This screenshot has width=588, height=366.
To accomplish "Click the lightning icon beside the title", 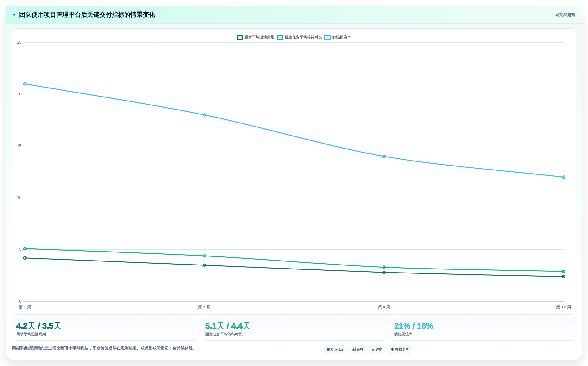I will coord(14,15).
